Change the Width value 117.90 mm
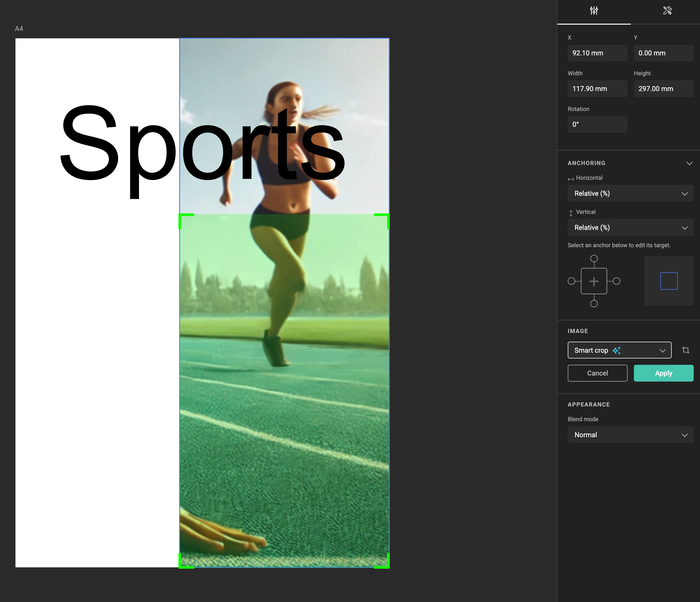700x602 pixels. click(x=597, y=89)
